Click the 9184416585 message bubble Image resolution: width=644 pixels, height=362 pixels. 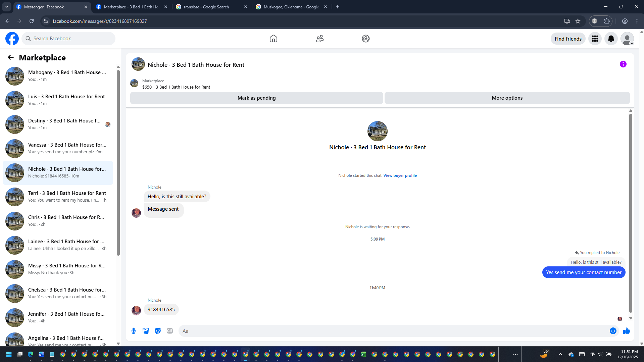click(161, 310)
